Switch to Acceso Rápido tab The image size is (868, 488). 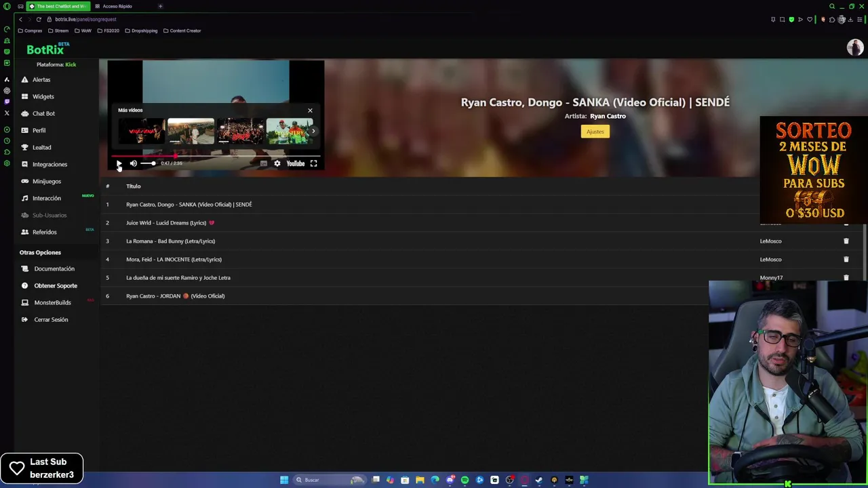117,6
